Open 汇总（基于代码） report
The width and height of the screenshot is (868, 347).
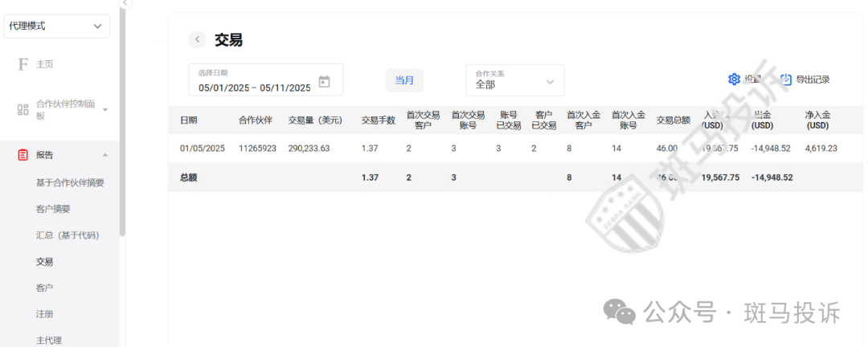click(x=68, y=235)
